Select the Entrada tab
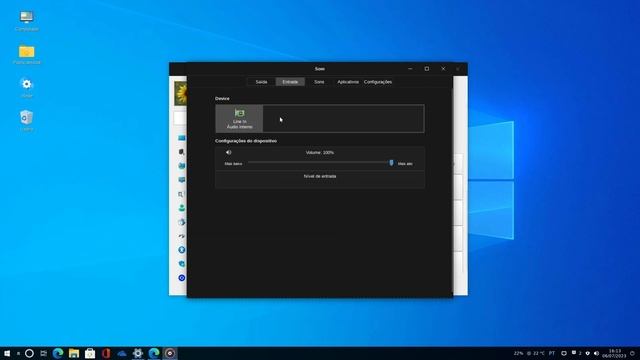 coord(290,82)
